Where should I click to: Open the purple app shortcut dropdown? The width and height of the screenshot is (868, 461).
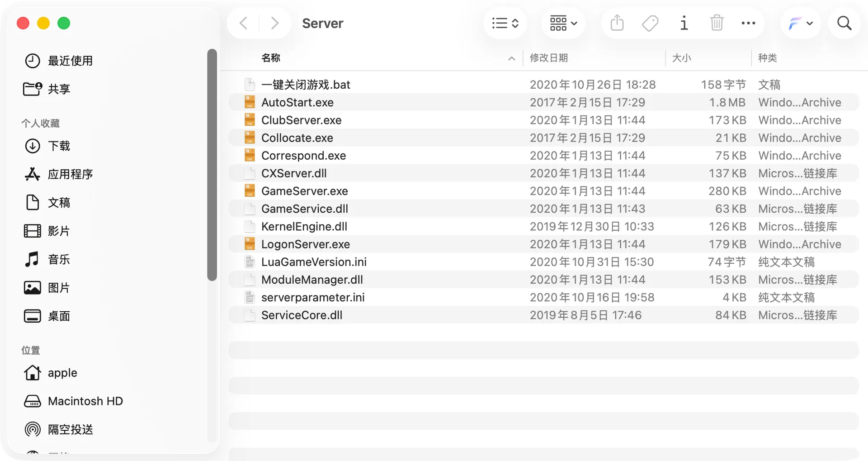[801, 23]
